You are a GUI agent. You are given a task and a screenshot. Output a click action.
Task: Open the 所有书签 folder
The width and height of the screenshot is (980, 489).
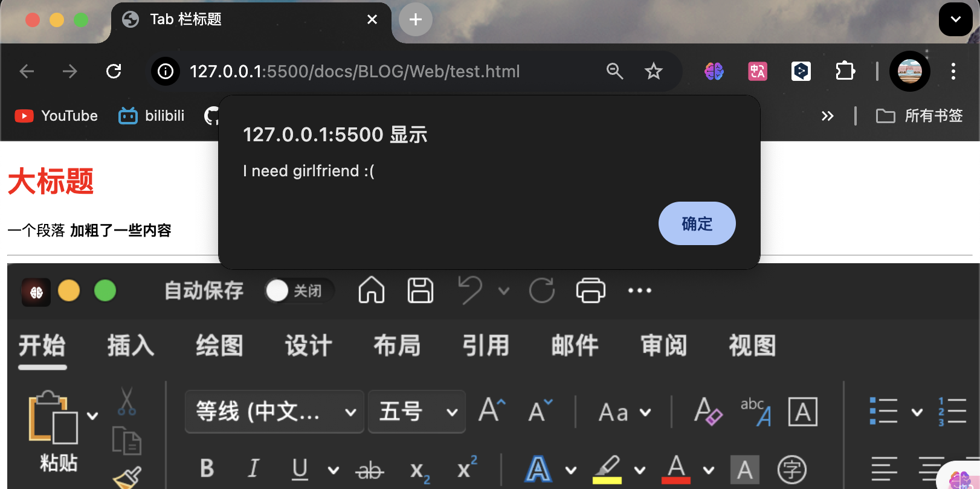click(920, 116)
